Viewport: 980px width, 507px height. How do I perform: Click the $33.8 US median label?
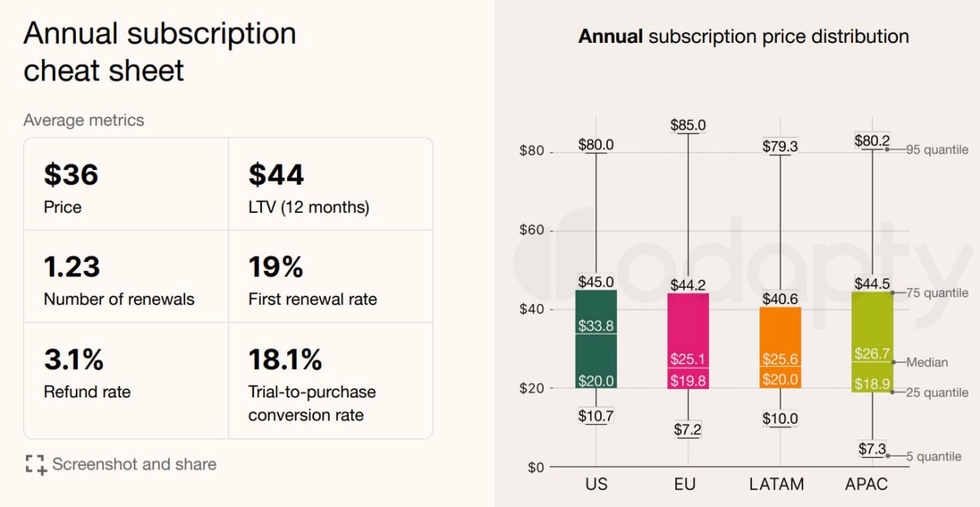point(596,325)
